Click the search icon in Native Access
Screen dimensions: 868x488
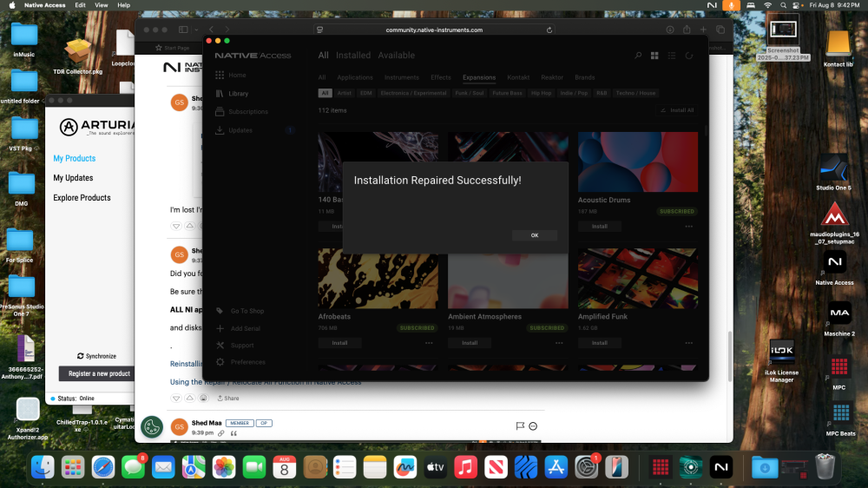click(x=638, y=56)
